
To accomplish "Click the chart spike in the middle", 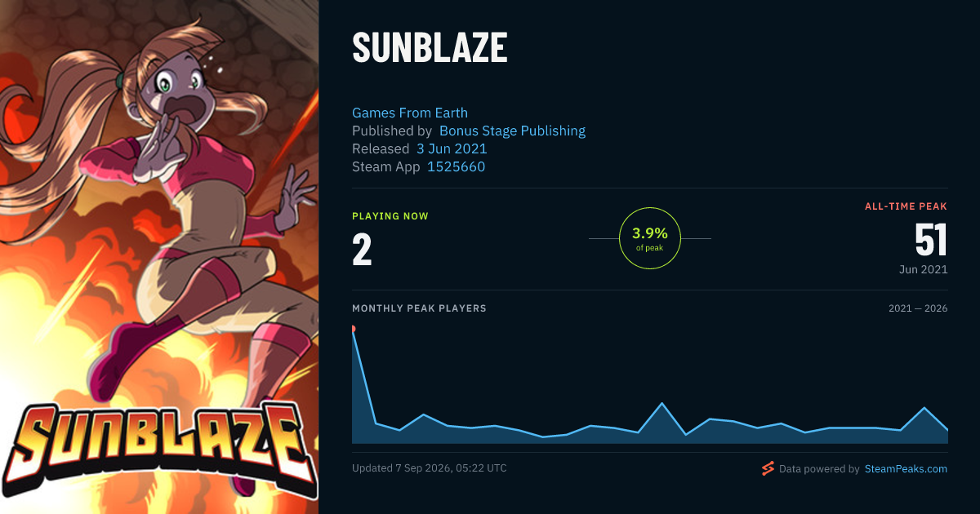I will coord(661,404).
